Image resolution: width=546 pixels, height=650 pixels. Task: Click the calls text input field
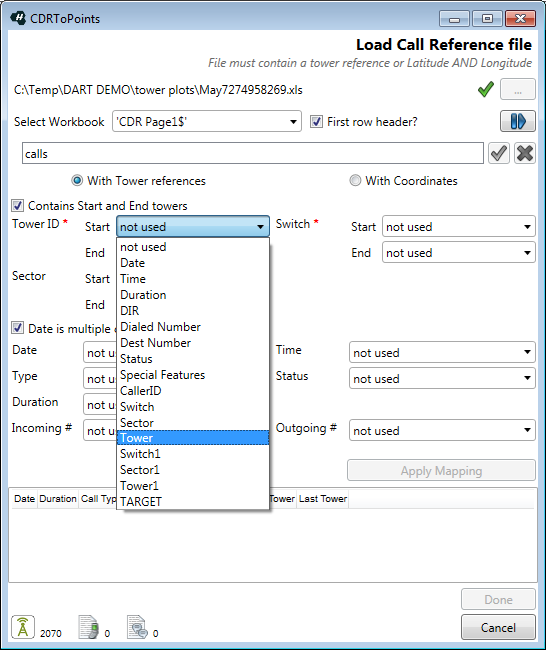coord(252,153)
